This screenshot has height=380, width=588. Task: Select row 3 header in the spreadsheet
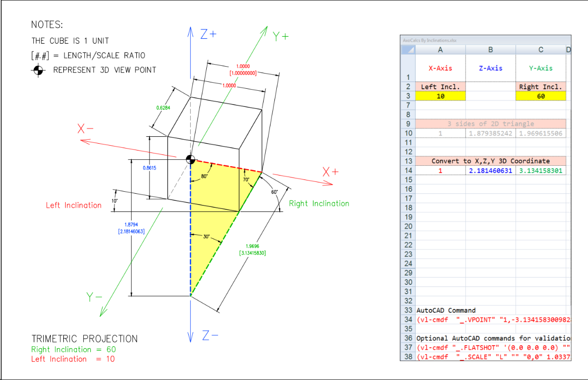pos(408,96)
